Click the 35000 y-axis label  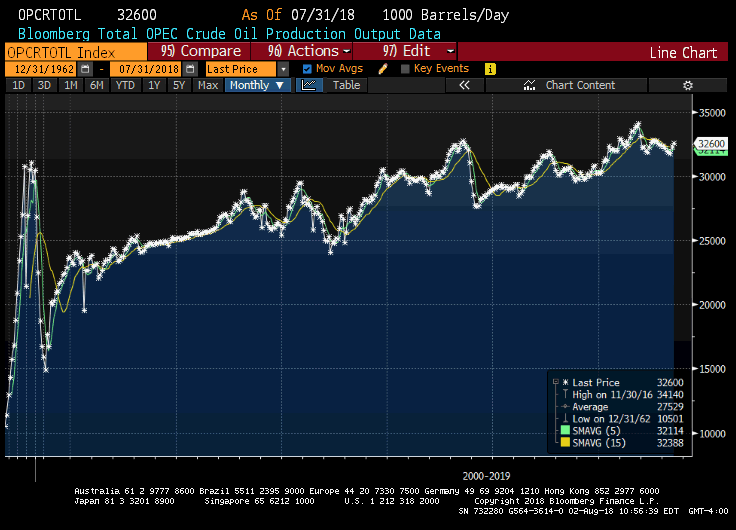(712, 113)
